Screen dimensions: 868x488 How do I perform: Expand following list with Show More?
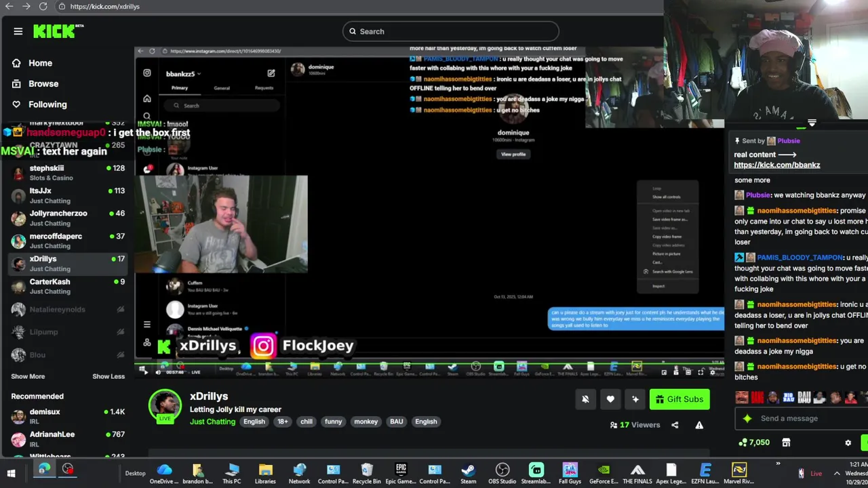(28, 376)
